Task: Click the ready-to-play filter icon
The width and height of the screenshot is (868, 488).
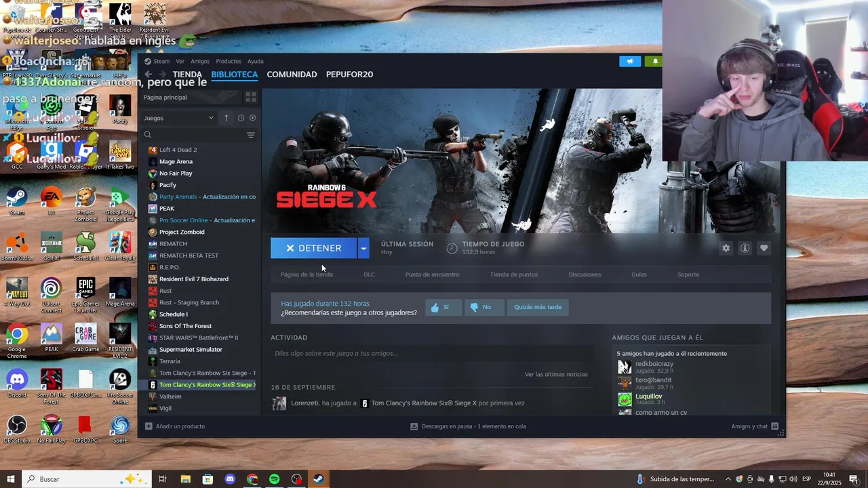Action: pyautogui.click(x=252, y=118)
